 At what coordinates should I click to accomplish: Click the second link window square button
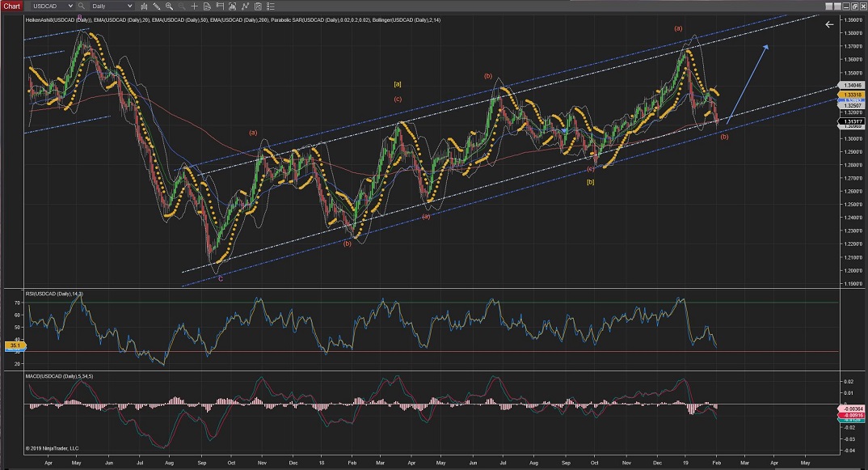(x=837, y=6)
